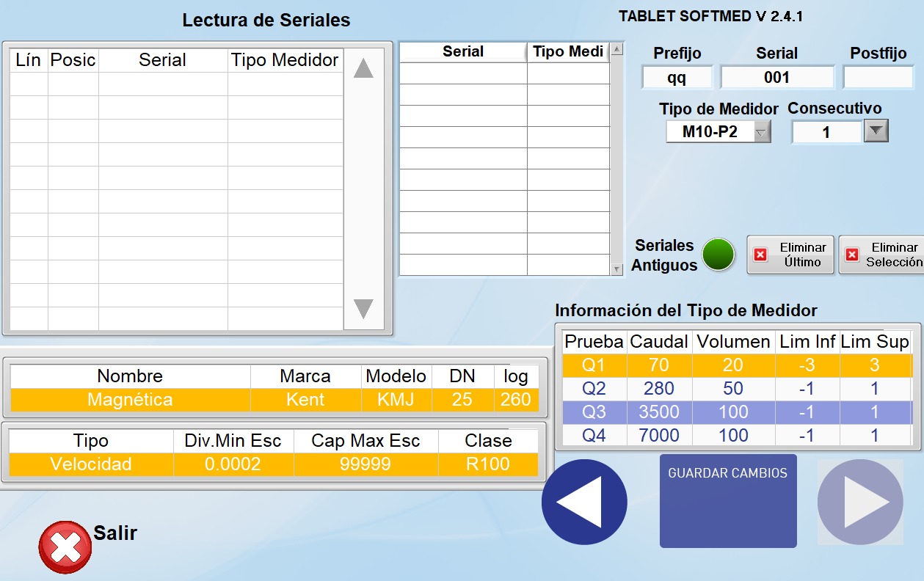Screen dimensions: 924x581
Task: Click the Div.Min Esc value 0.0002
Action: click(233, 464)
